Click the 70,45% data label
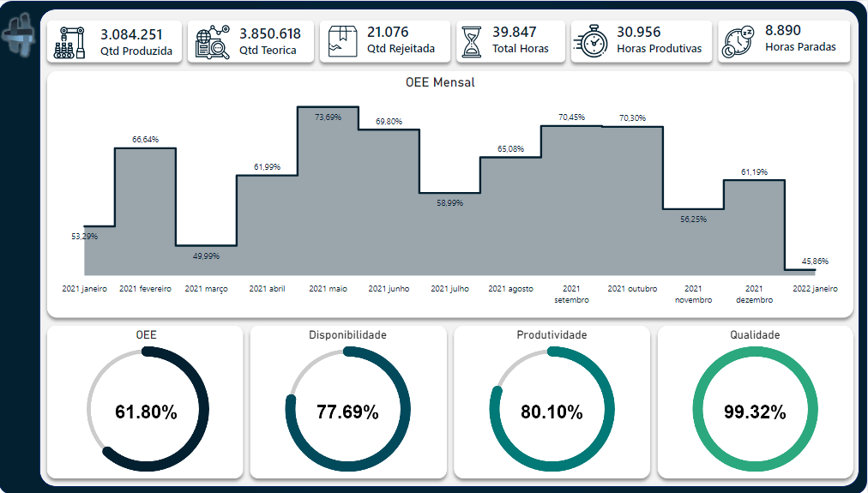This screenshot has width=868, height=493. coord(572,117)
